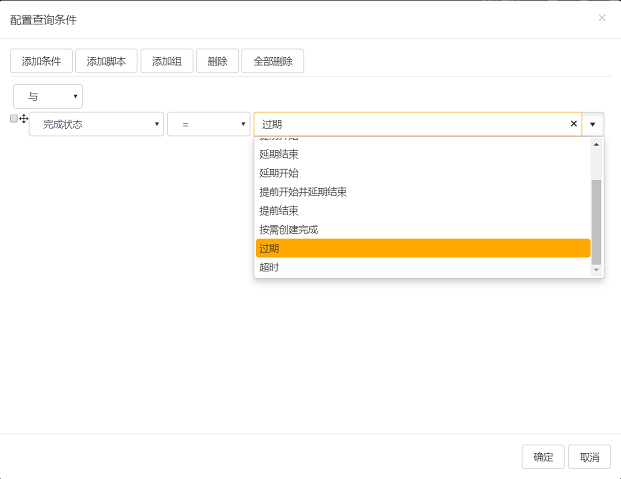Screen dimensions: 621x479
Task: Clear the 过期 value with the X icon
Action: click(574, 124)
